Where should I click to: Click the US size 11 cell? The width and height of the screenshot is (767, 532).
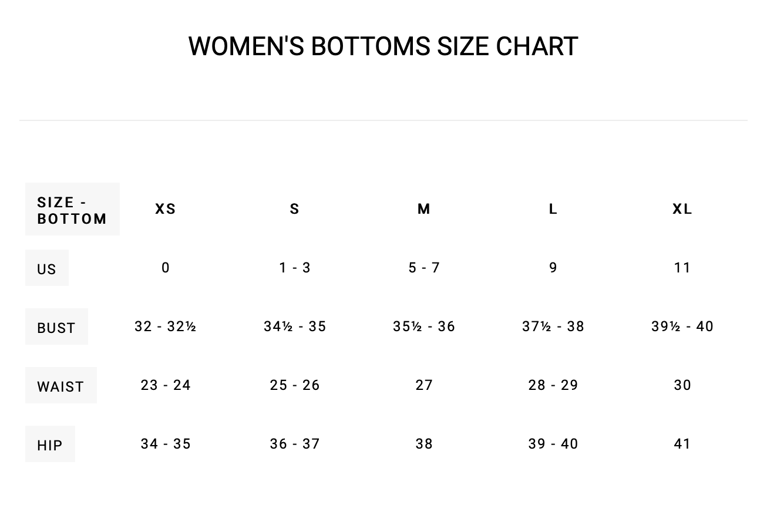click(x=682, y=268)
